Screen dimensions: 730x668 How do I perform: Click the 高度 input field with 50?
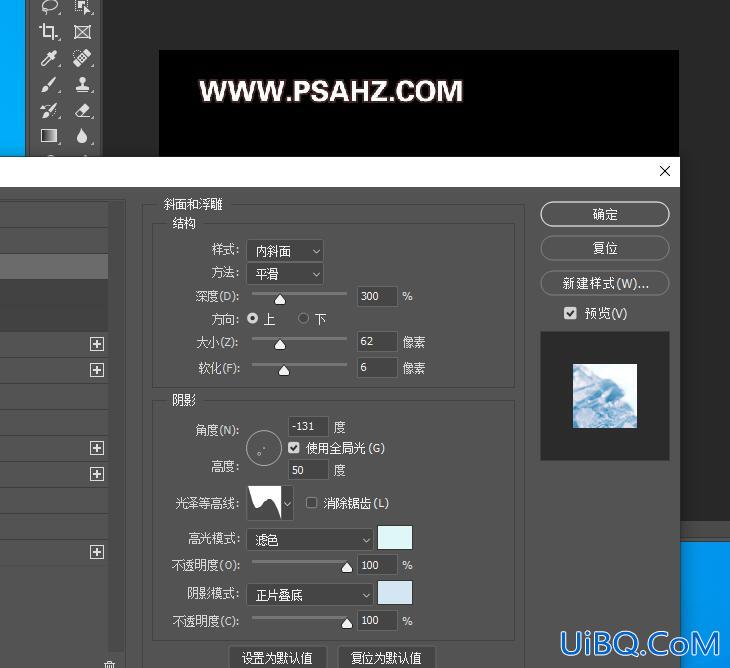click(309, 470)
